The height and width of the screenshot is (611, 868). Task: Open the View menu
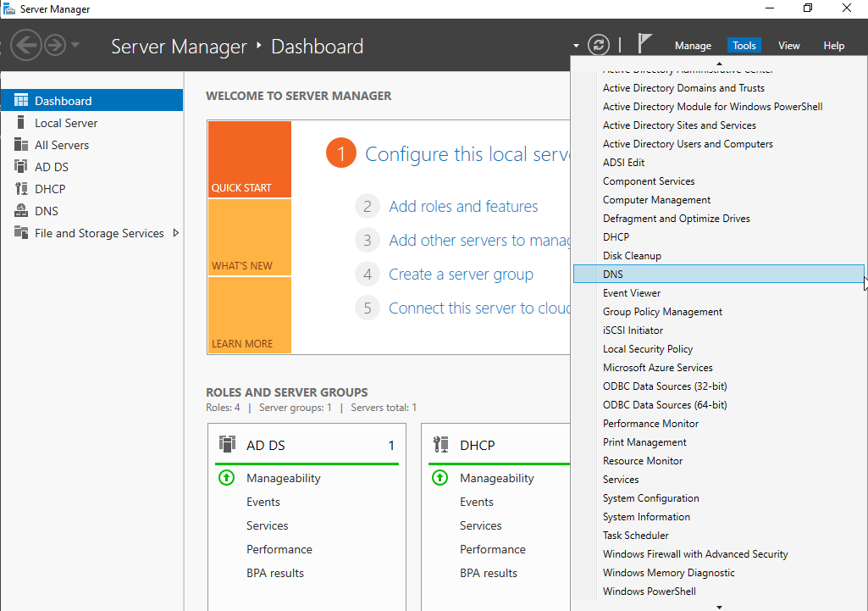tap(789, 46)
